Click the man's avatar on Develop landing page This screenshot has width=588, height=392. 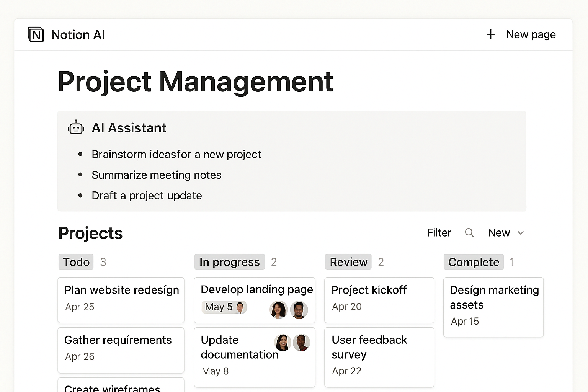(x=299, y=310)
